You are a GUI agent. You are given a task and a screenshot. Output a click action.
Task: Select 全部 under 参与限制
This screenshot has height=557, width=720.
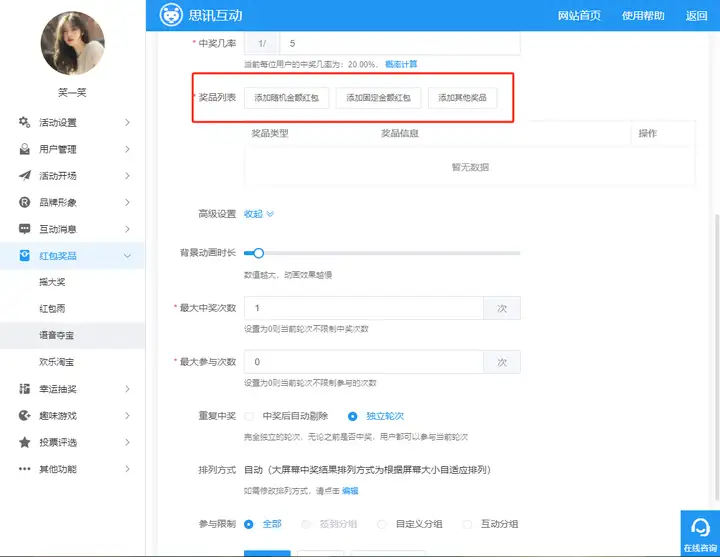tap(248, 524)
